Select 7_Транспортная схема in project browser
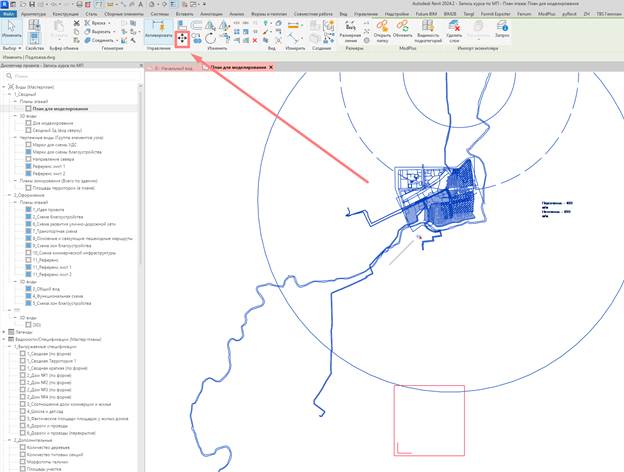The width and height of the screenshot is (624, 472). click(55, 231)
